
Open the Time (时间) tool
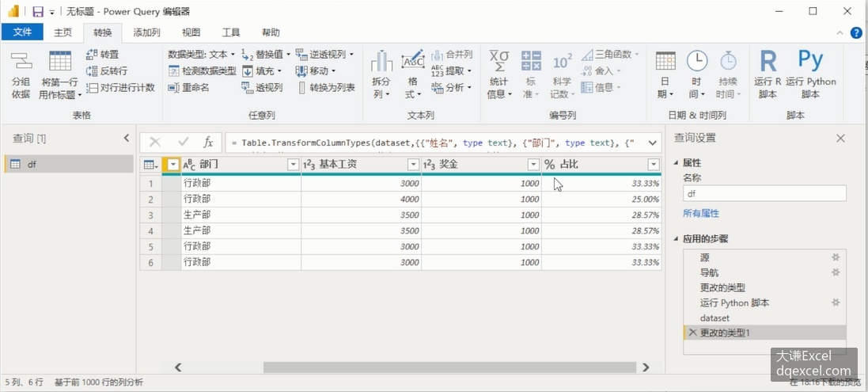pos(696,76)
